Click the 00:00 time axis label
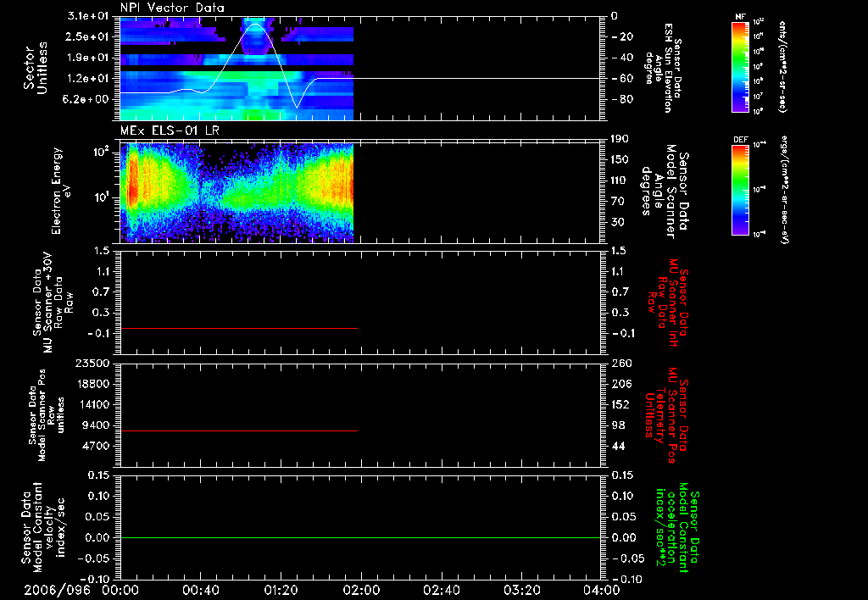Image resolution: width=868 pixels, height=600 pixels. 120,590
